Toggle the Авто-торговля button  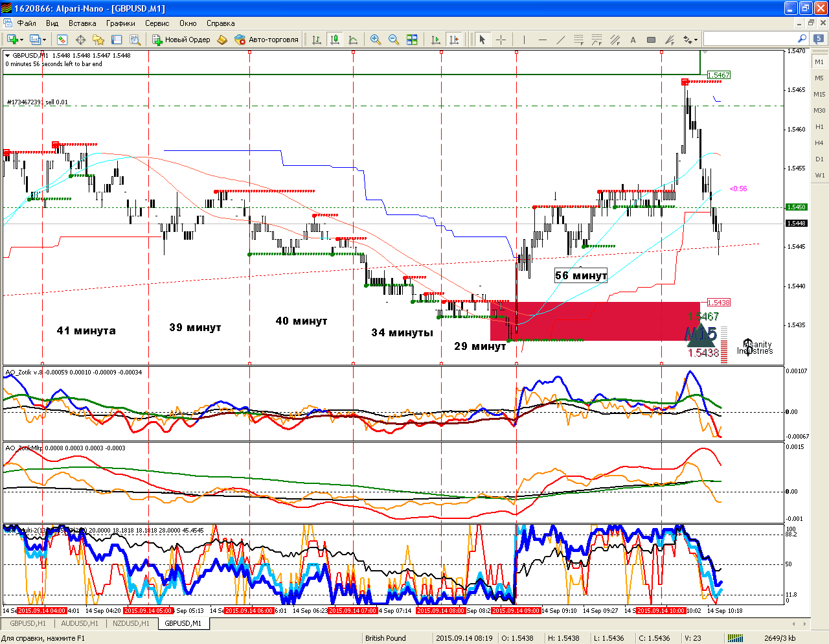click(x=267, y=40)
